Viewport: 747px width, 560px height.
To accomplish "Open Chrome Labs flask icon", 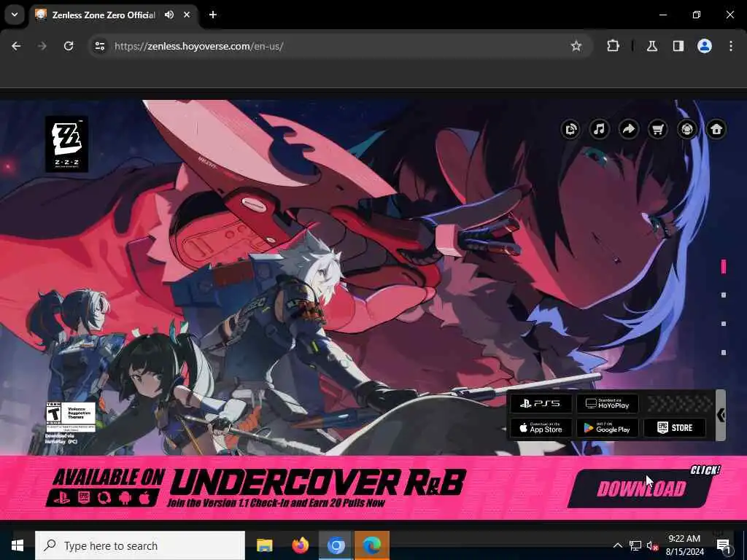I will (x=652, y=46).
